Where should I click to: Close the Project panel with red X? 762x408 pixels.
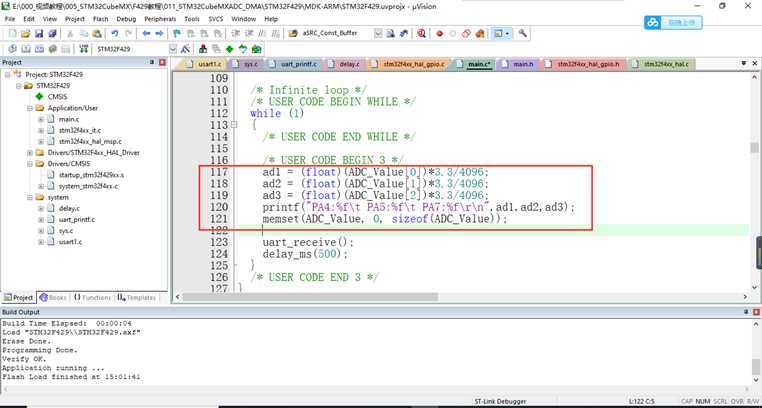(162, 63)
